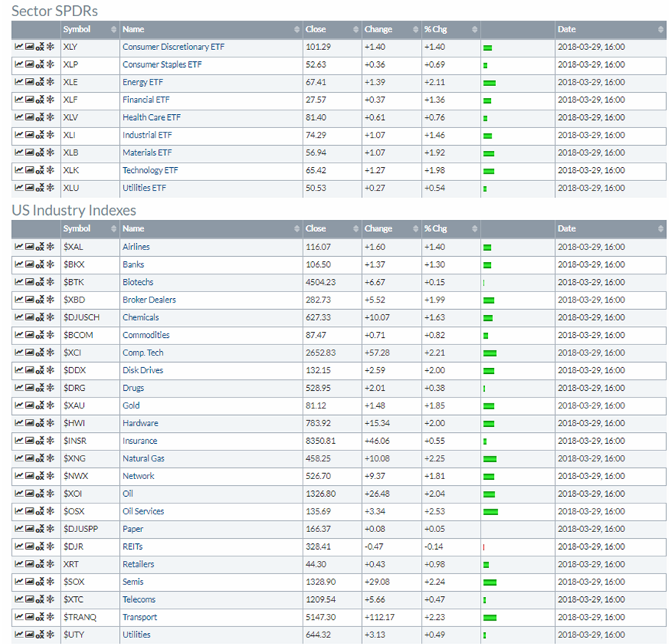Sort US Industry Indexes by Date column
669x644 pixels.
pyautogui.click(x=610, y=229)
